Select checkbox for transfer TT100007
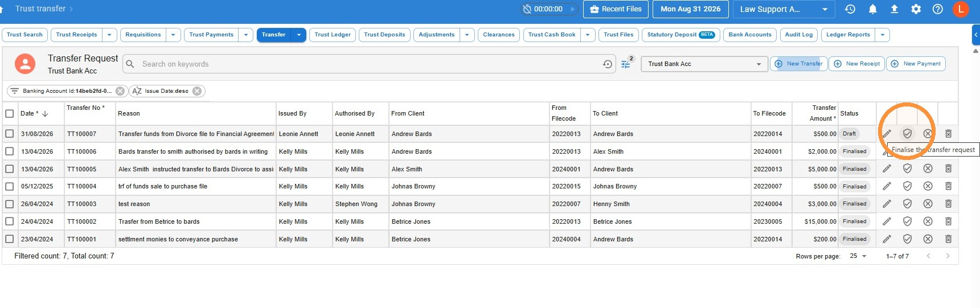980x308 pixels. (10, 134)
